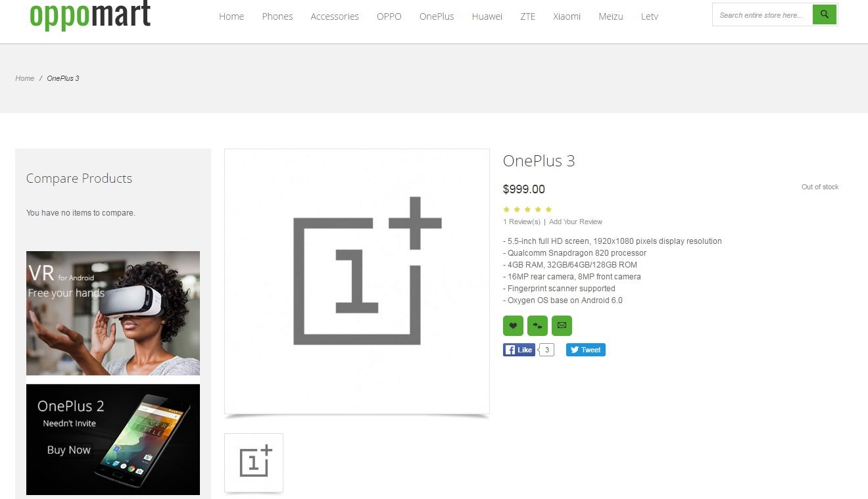Select the Huawei navigation item

click(x=487, y=16)
